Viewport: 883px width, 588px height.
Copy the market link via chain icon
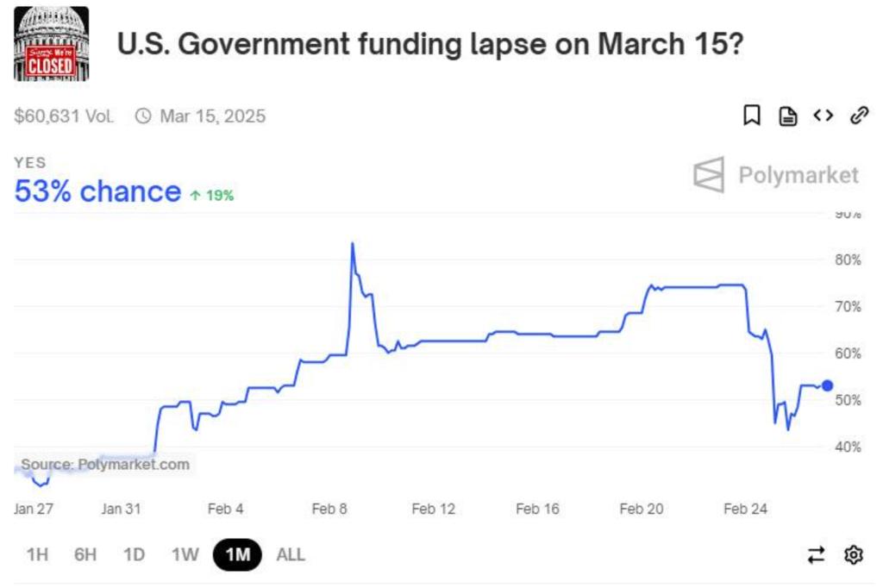pyautogui.click(x=860, y=116)
